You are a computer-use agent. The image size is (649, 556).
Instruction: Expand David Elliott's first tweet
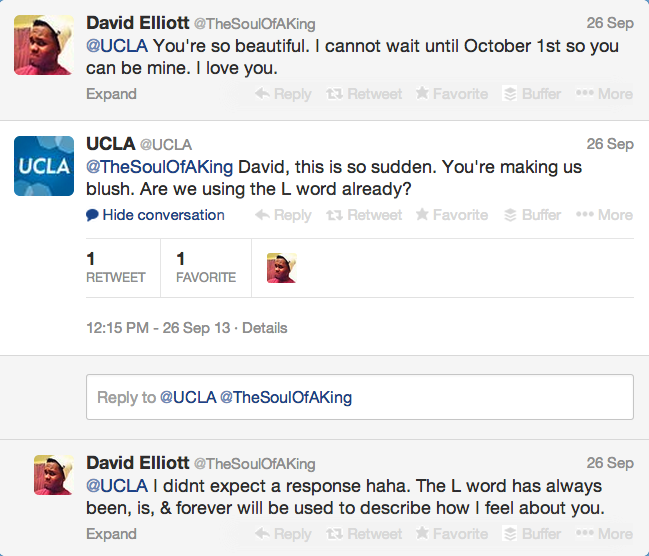(111, 94)
